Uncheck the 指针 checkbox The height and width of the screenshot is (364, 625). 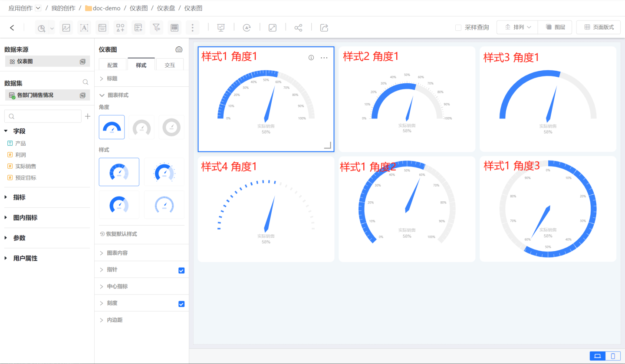coord(181,271)
